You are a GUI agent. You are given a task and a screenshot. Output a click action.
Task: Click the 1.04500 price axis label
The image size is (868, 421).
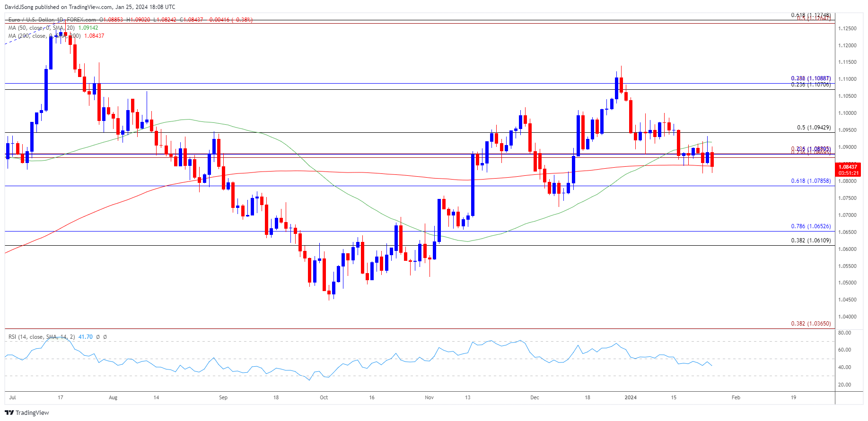847,300
